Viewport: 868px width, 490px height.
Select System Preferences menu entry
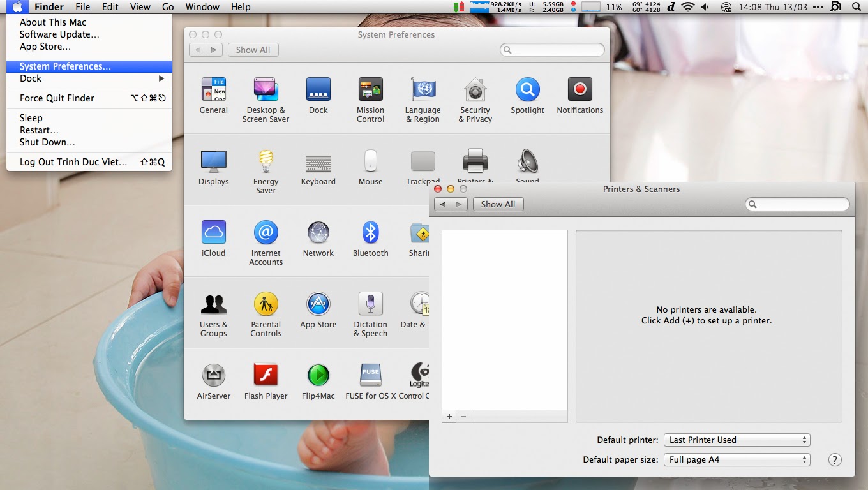(89, 66)
